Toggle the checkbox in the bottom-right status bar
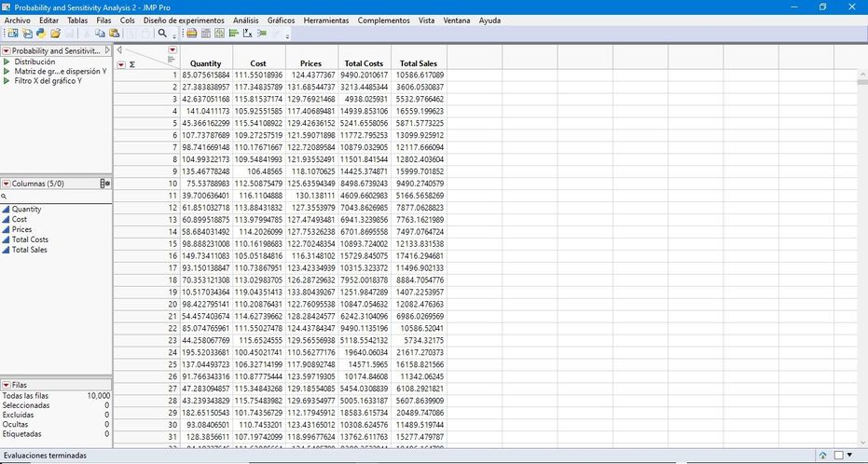Viewport: 868px width, 464px height. click(839, 456)
